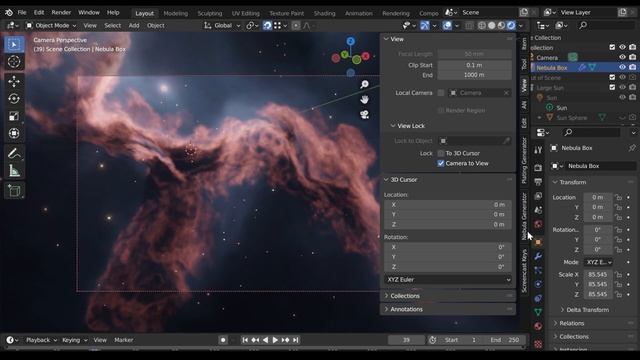Open the Output properties tab icon
Image resolution: width=640 pixels, height=360 pixels.
[538, 182]
